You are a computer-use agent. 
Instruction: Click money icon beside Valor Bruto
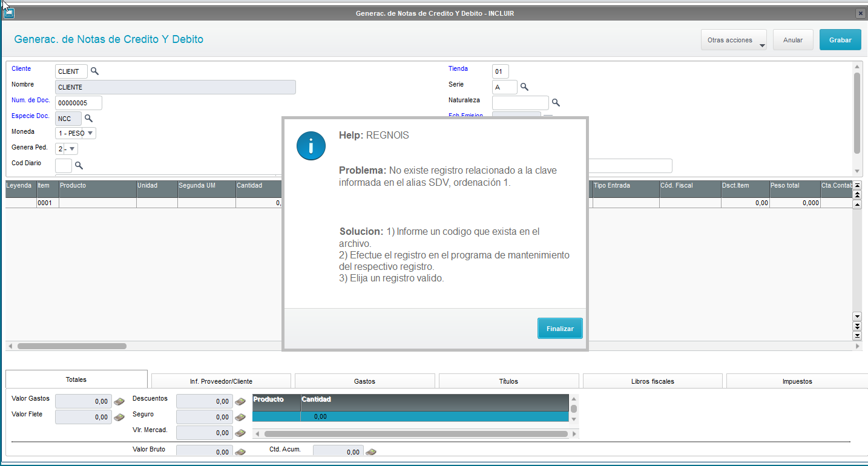pos(240,452)
